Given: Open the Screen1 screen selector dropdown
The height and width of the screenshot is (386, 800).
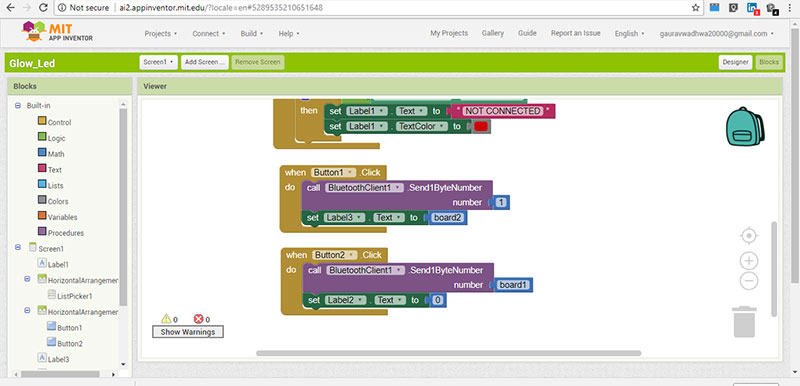Looking at the screenshot, I should pos(158,62).
